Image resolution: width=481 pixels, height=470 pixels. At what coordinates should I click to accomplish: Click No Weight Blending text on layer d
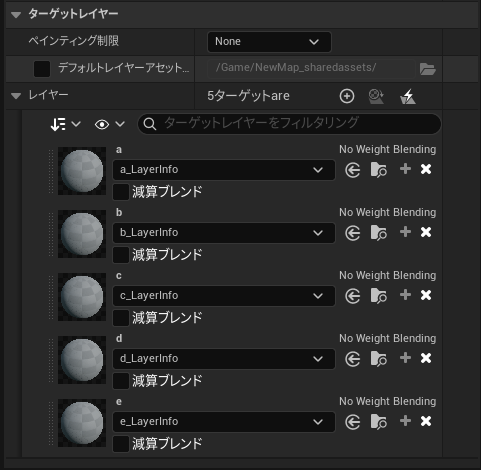coord(387,338)
